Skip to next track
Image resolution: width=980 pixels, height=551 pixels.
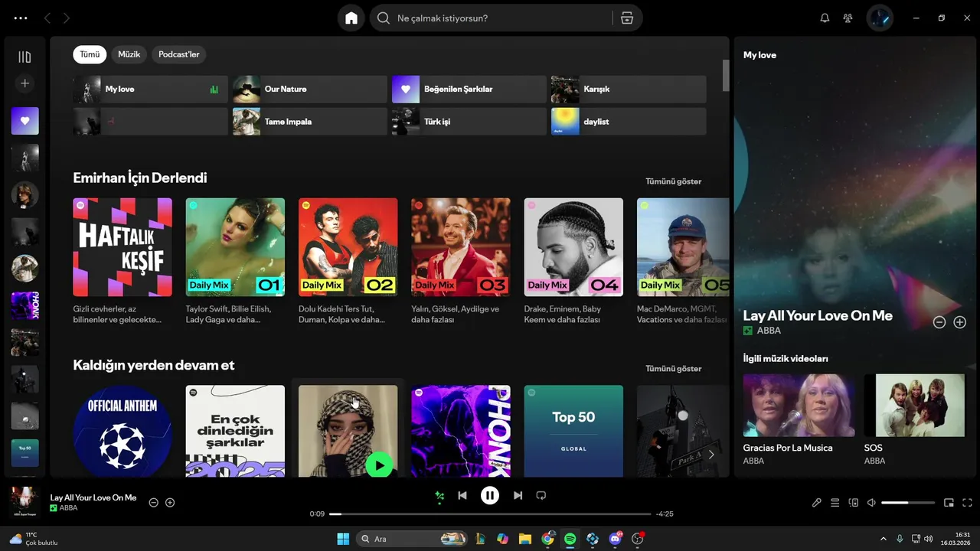[x=518, y=495]
